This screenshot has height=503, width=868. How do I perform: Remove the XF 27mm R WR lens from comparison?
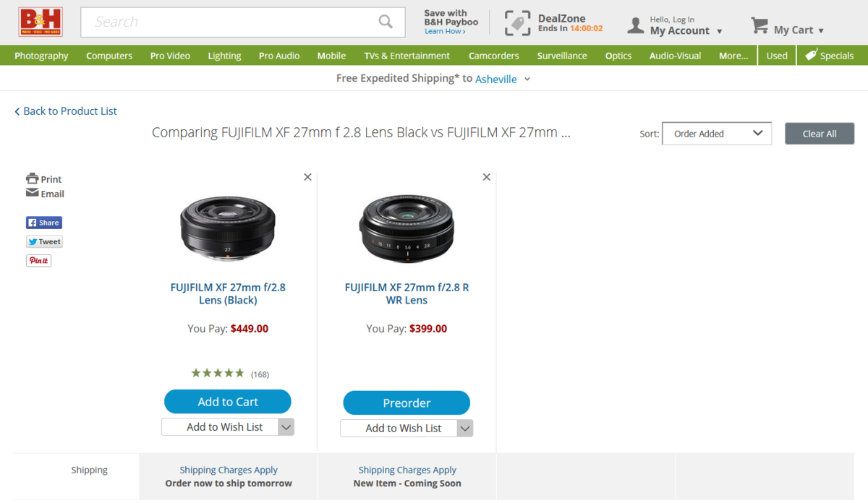click(x=486, y=177)
